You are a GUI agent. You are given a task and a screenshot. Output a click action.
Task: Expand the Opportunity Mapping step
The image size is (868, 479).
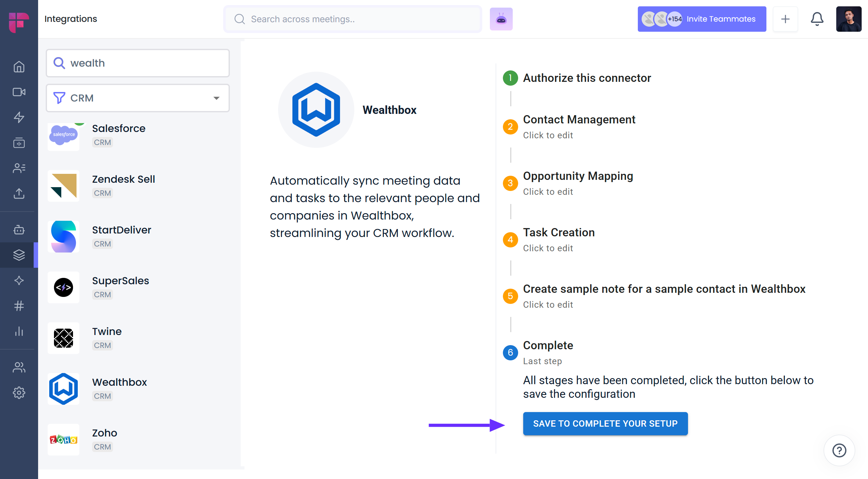(578, 176)
